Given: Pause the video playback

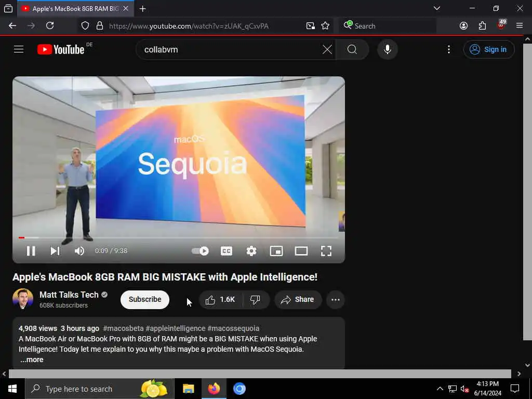Looking at the screenshot, I should click(31, 251).
